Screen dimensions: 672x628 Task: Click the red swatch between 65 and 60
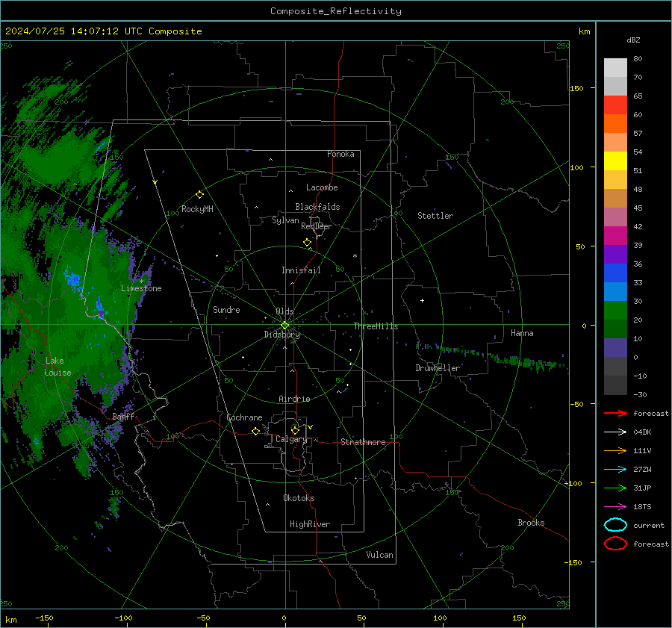[615, 105]
